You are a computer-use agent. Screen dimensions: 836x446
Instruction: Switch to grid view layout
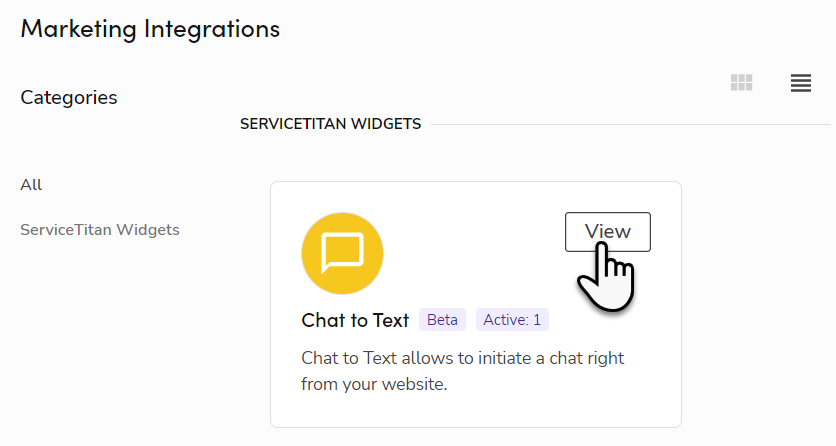[x=741, y=83]
